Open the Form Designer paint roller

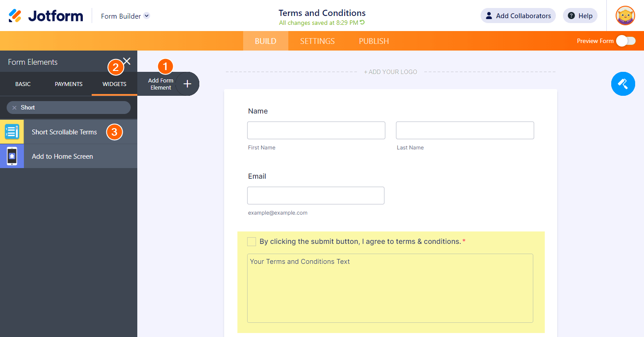tap(623, 83)
